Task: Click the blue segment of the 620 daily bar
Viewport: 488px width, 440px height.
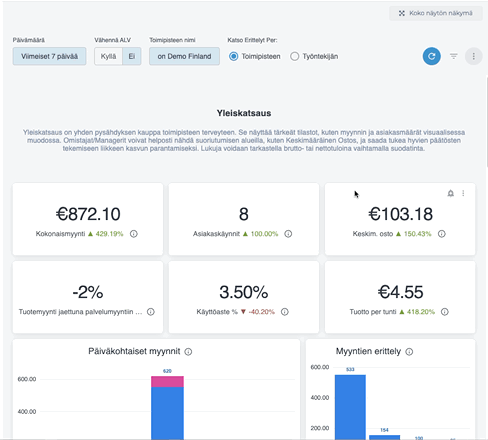Action: point(167,413)
